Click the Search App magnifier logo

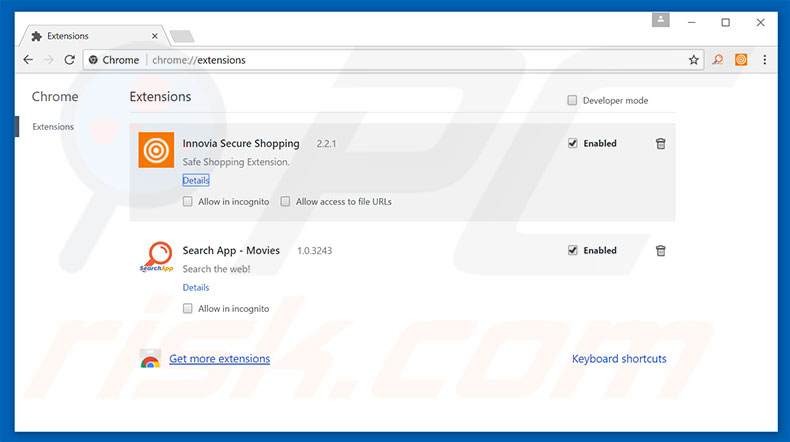[x=156, y=257]
